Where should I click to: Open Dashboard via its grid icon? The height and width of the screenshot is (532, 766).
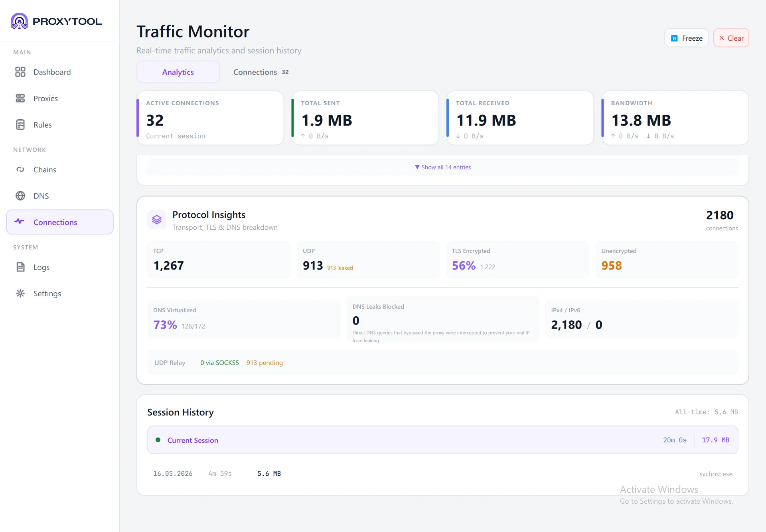tap(20, 72)
